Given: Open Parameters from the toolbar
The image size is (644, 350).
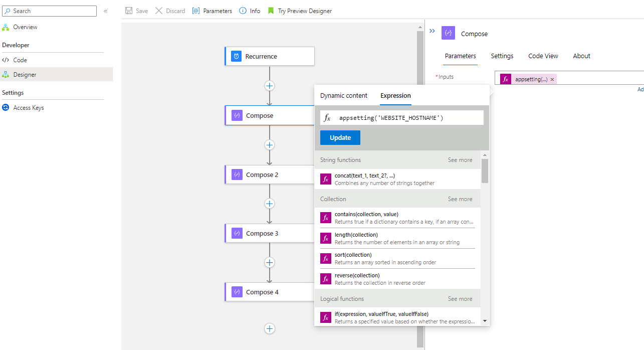Looking at the screenshot, I should [212, 11].
